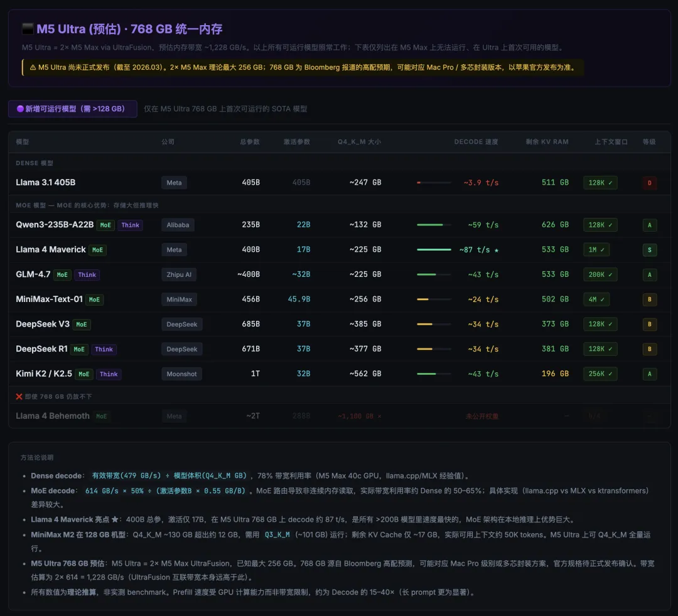This screenshot has height=616, width=678.
Task: Click the star next to ~87 t/s
Action: [497, 250]
